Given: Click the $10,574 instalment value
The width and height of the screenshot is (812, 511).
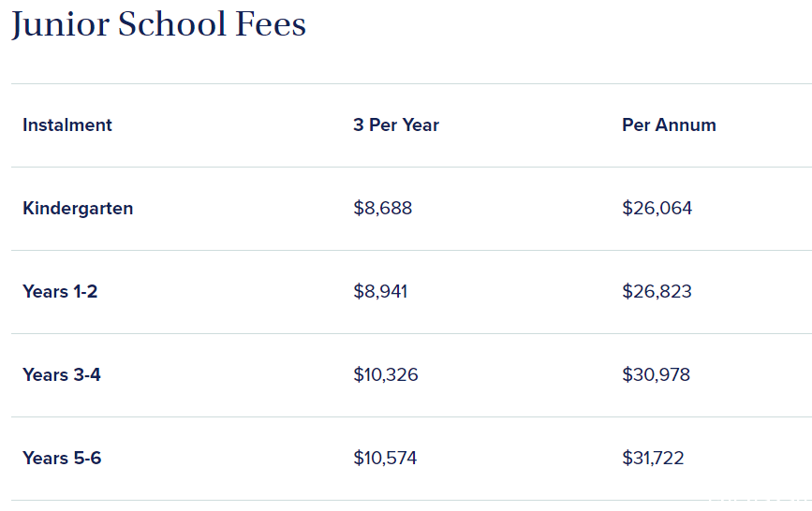Looking at the screenshot, I should click(385, 459).
